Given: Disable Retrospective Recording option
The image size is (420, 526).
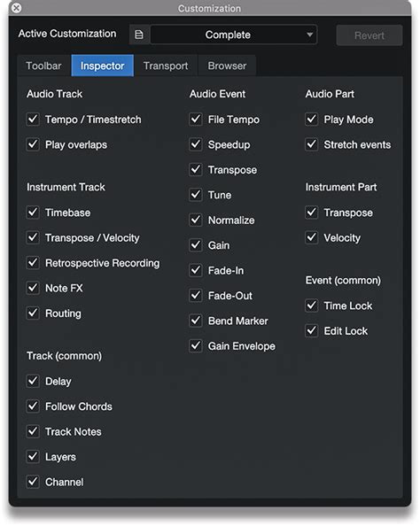Looking at the screenshot, I should pyautogui.click(x=33, y=263).
